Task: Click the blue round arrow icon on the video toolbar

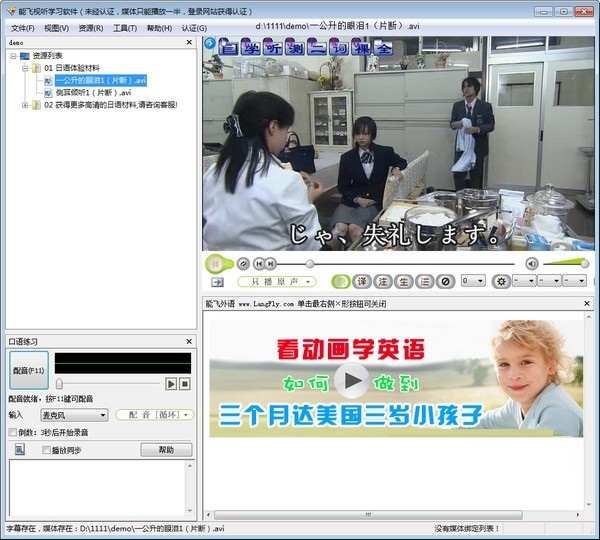Action: pos(210,43)
